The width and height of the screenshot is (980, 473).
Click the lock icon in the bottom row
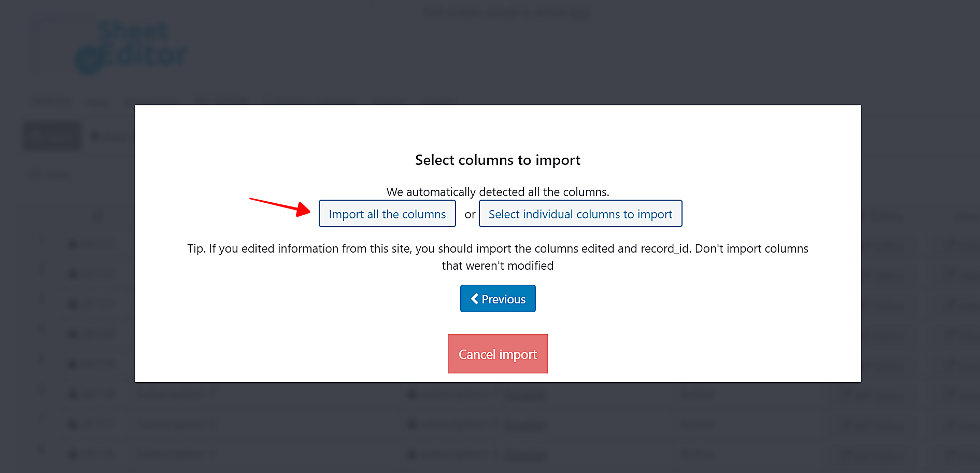73,454
